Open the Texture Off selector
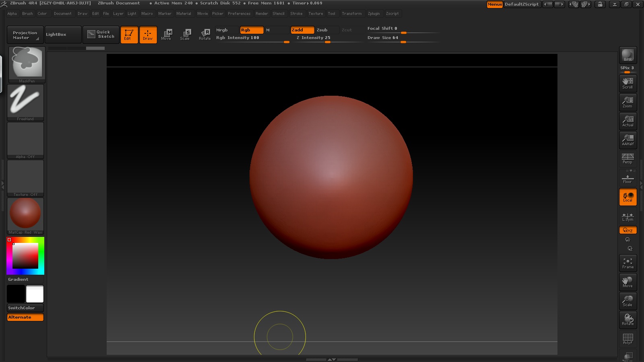Viewport: 644px width, 362px height. (x=25, y=178)
